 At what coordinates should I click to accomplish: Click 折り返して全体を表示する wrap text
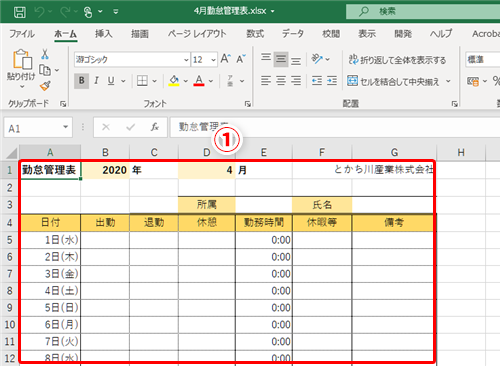click(397, 60)
